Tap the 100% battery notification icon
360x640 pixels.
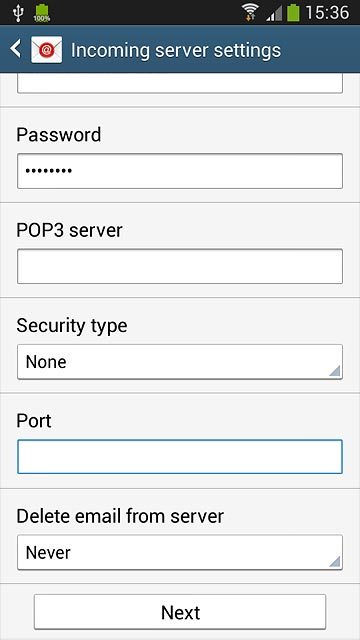pos(42,13)
